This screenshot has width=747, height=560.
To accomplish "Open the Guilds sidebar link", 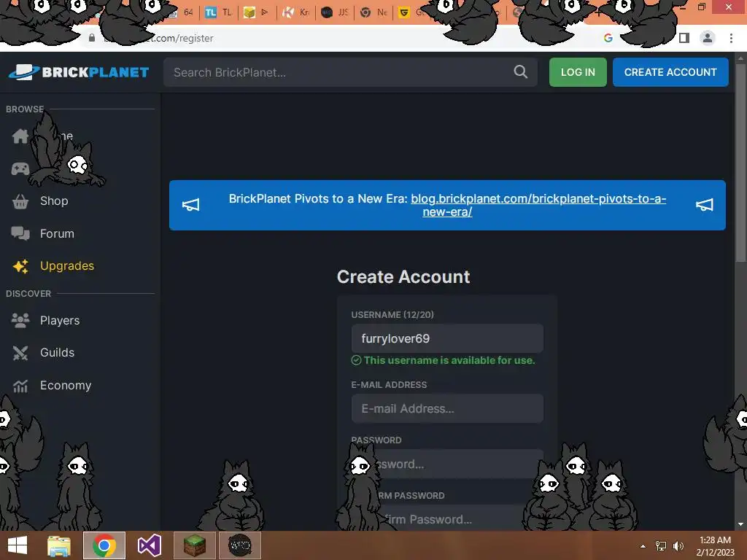I will coord(57,352).
